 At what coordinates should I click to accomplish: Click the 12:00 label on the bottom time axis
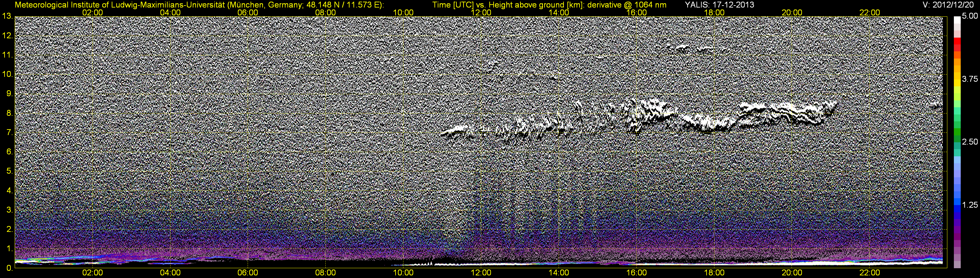coord(481,273)
